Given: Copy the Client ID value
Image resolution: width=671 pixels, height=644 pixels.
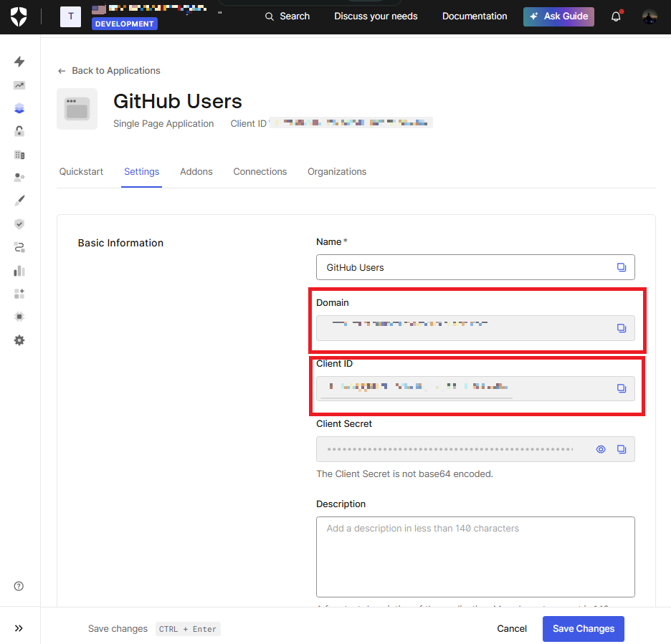Looking at the screenshot, I should click(622, 388).
